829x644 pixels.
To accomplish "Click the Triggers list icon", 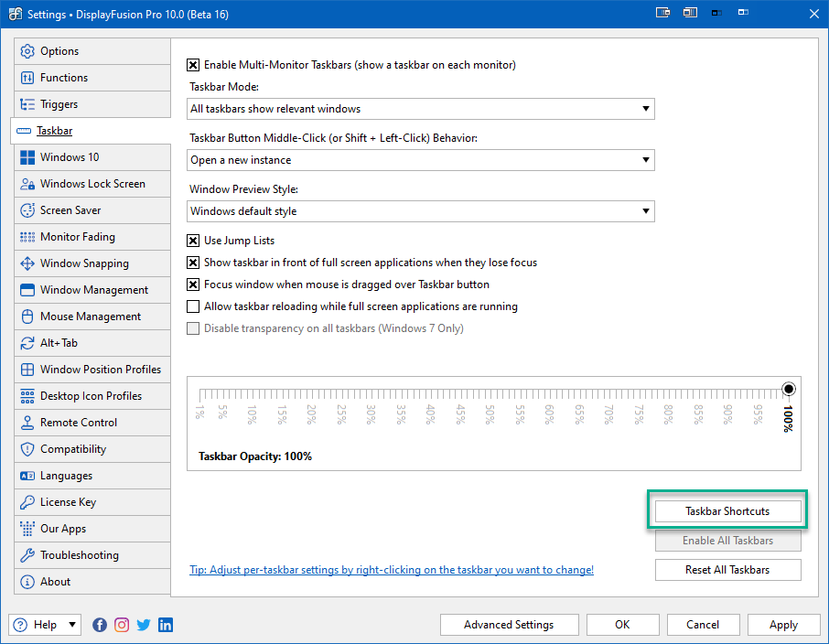I will point(27,104).
